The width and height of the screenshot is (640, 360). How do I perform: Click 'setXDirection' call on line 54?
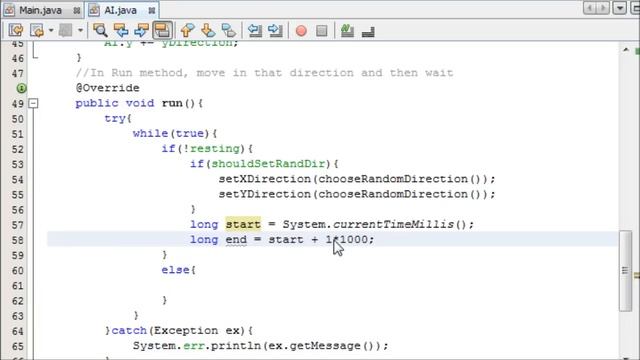pos(265,179)
